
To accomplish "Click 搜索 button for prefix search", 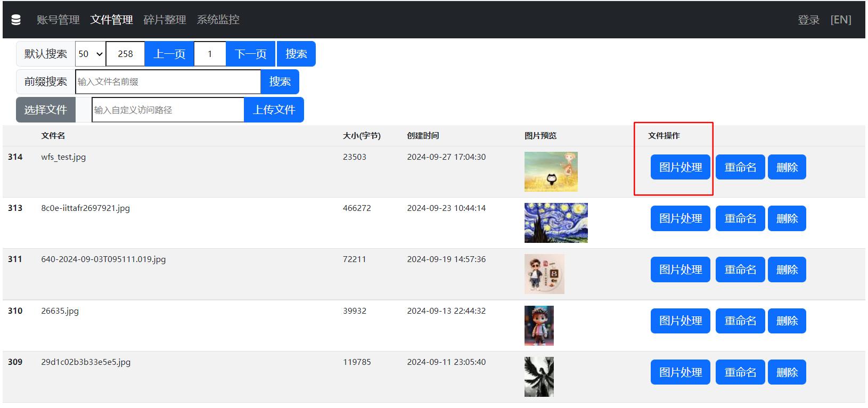I will 280,81.
